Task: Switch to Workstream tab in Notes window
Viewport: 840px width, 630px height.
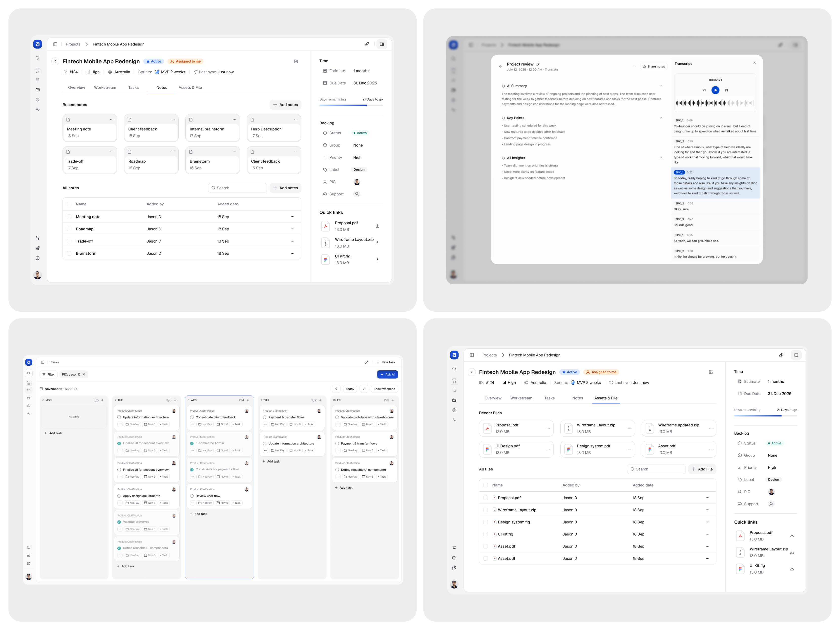Action: 105,87
